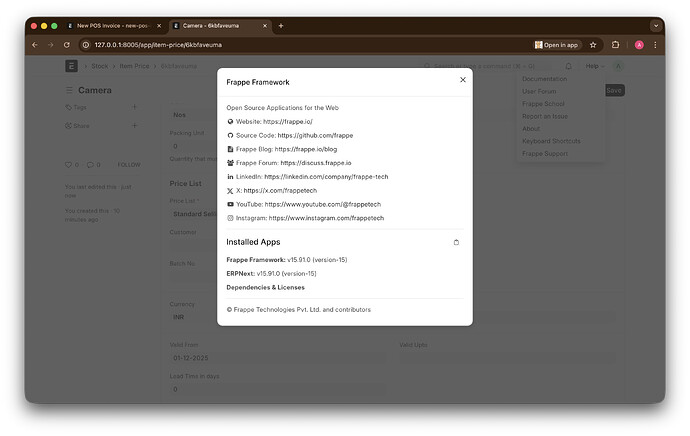
Task: Click Dependencies & Licenses
Action: 265,287
